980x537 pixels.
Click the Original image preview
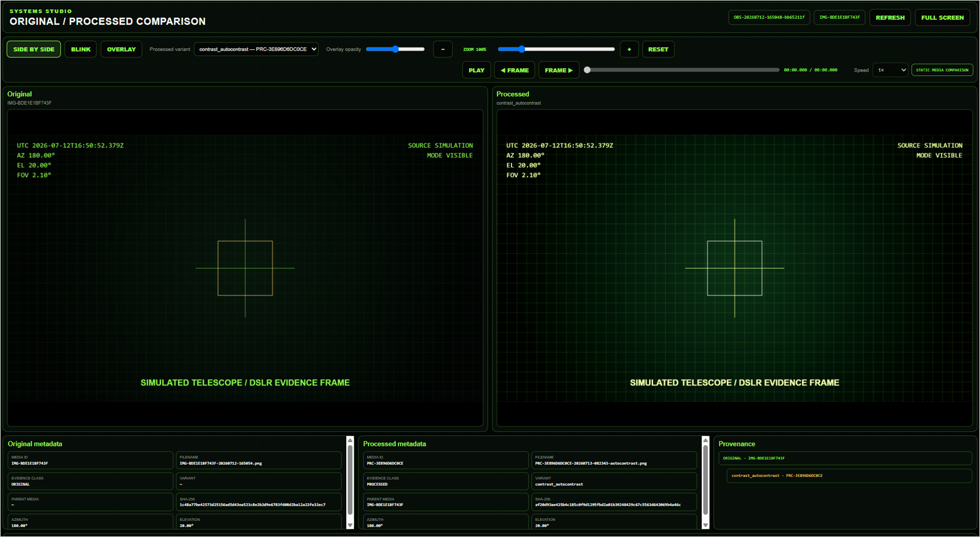(245, 268)
